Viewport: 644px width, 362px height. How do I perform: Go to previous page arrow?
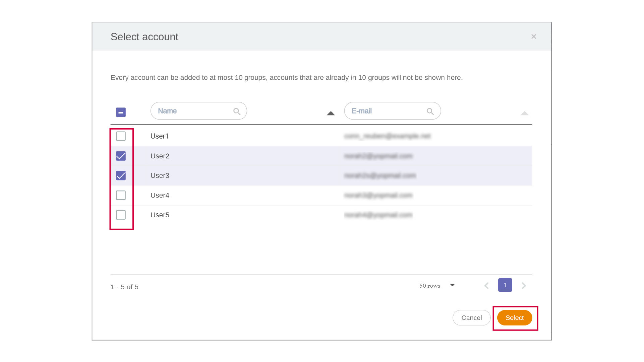pyautogui.click(x=486, y=286)
